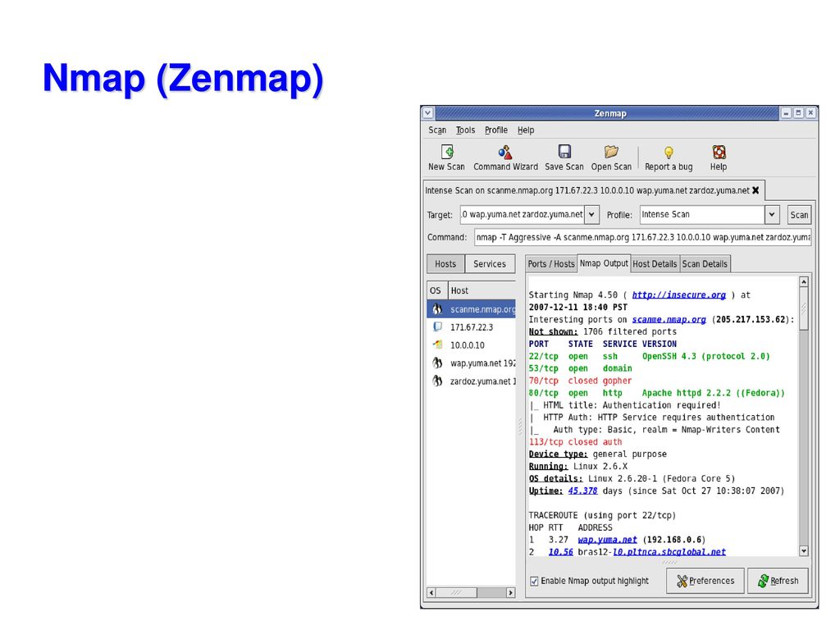Image resolution: width=840 pixels, height=630 pixels.
Task: Open the Tools menu
Action: 466,130
